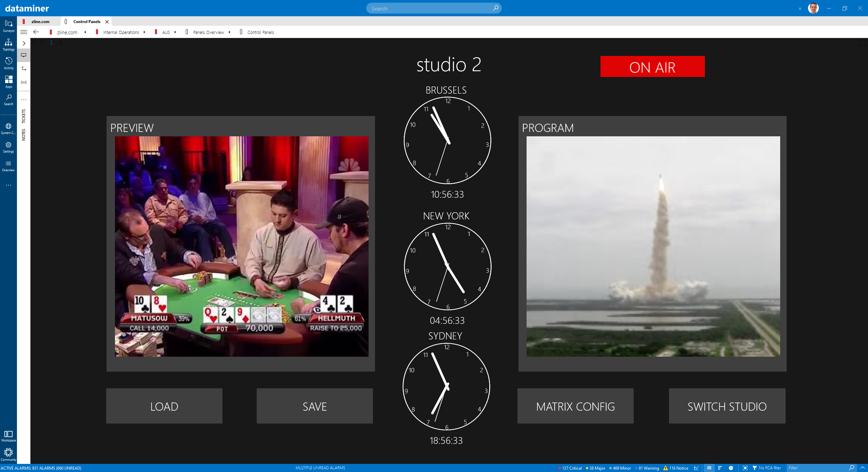Toggle the ON AIR indicator

pyautogui.click(x=652, y=67)
